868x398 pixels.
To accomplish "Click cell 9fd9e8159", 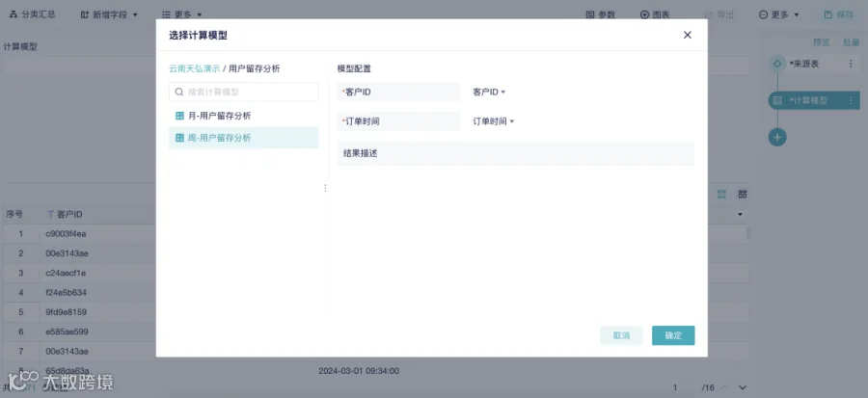I will 66,312.
